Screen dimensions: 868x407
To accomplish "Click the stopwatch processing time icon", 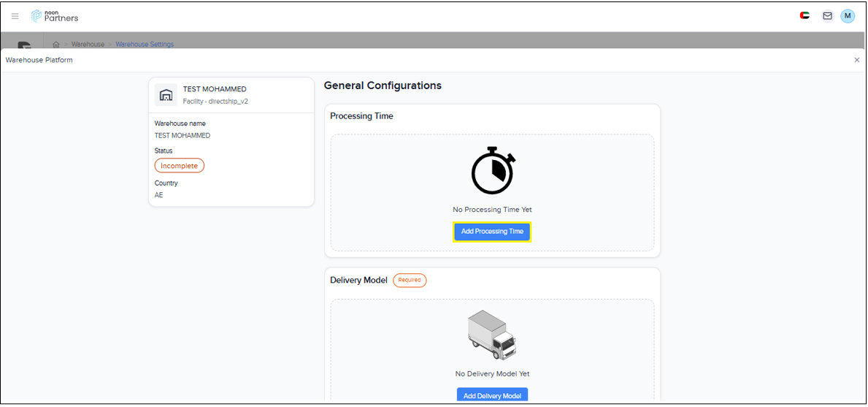I will click(493, 171).
